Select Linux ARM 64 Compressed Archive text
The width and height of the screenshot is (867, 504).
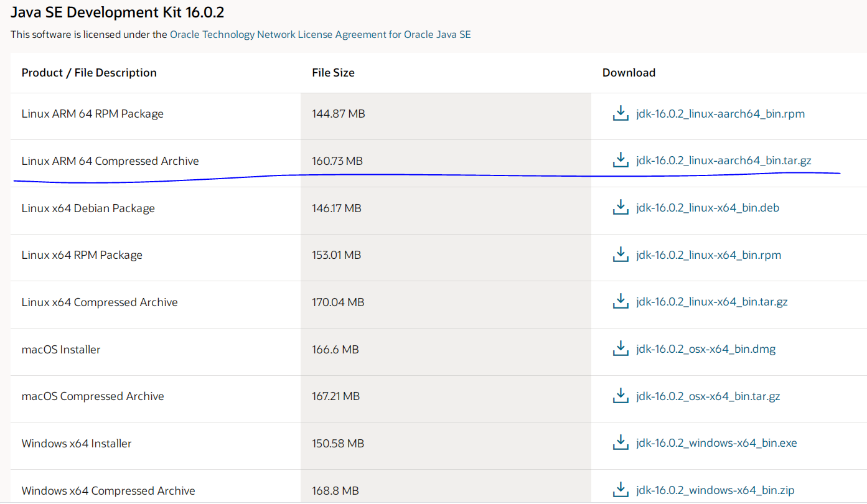pos(110,161)
